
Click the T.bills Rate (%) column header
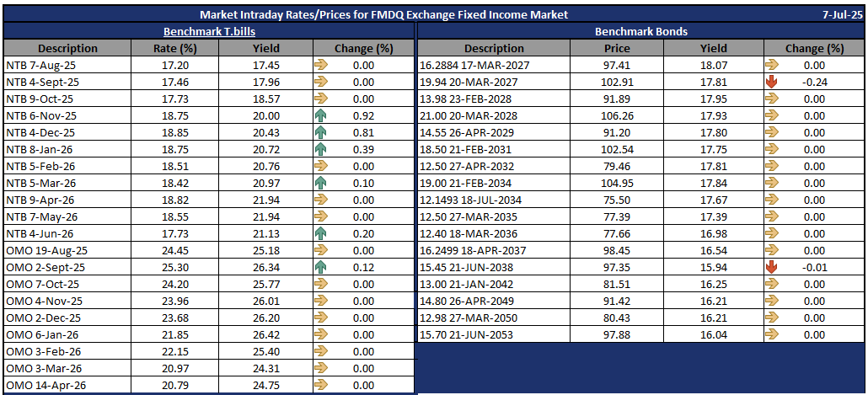point(175,48)
